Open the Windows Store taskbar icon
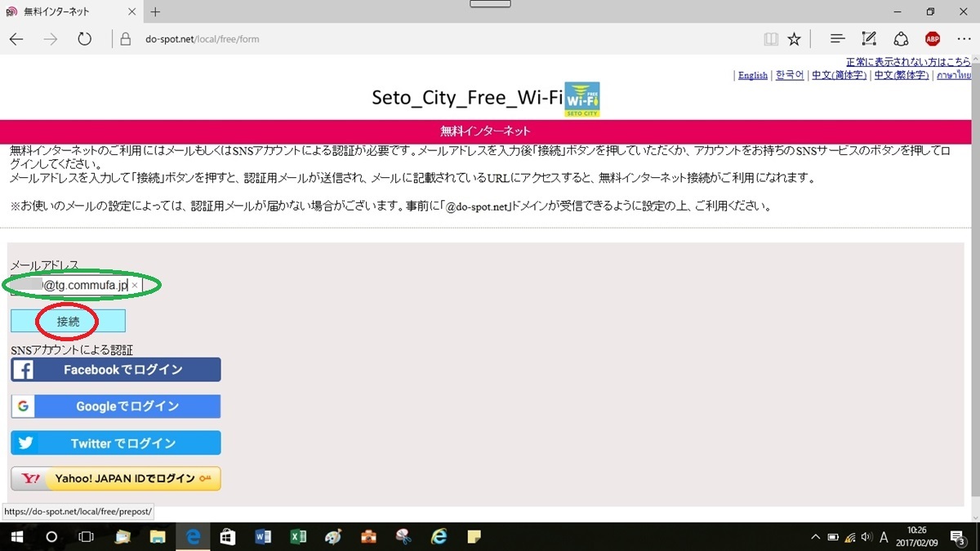Viewport: 980px width, 551px height. click(x=228, y=537)
